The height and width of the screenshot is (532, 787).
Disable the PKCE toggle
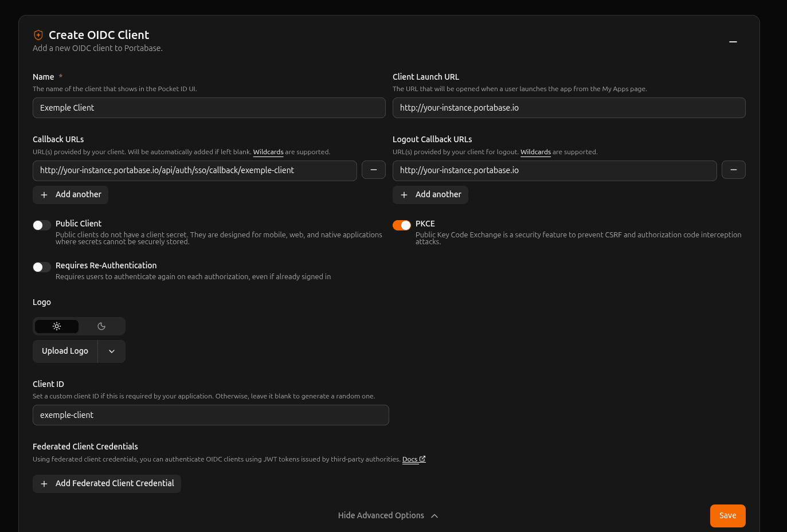pyautogui.click(x=402, y=225)
